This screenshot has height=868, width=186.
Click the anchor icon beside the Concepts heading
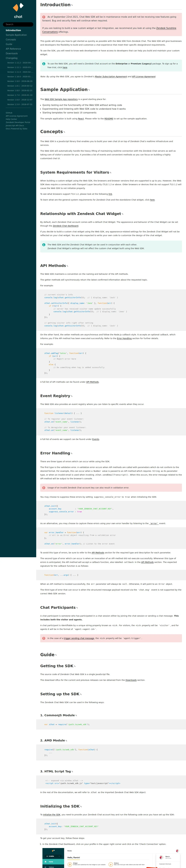[x=64, y=132]
